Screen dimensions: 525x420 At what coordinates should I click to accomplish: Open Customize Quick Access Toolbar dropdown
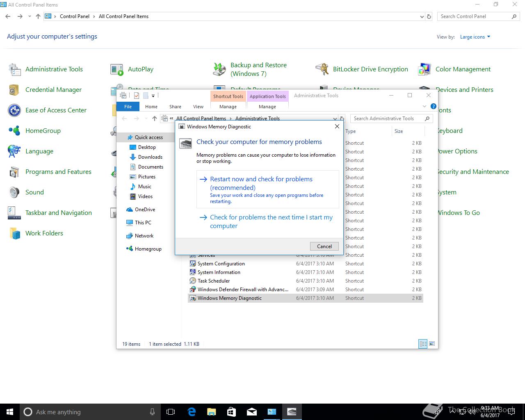coord(153,96)
